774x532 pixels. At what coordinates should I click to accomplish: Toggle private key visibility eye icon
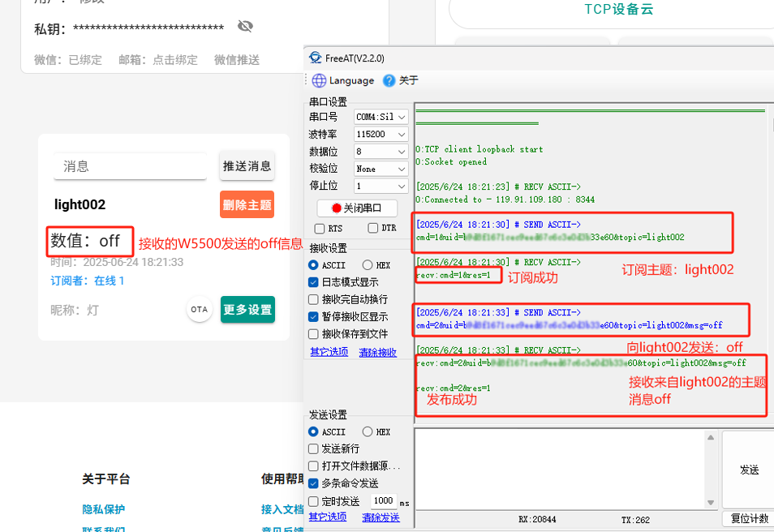(245, 27)
